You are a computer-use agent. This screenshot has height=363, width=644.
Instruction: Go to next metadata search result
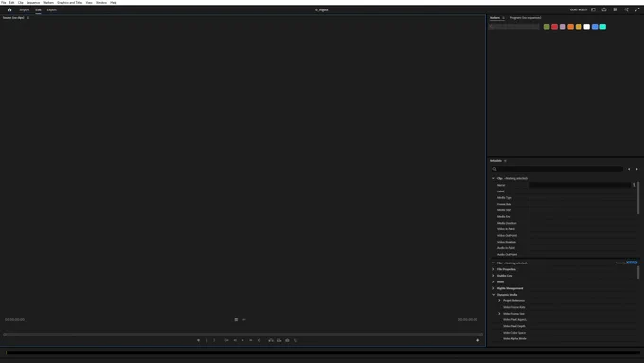click(637, 169)
